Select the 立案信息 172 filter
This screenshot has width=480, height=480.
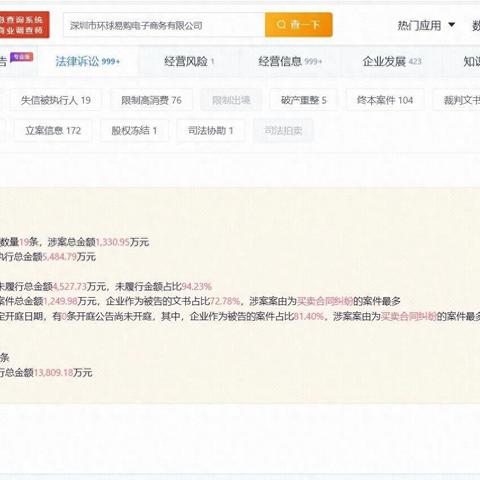point(53,130)
